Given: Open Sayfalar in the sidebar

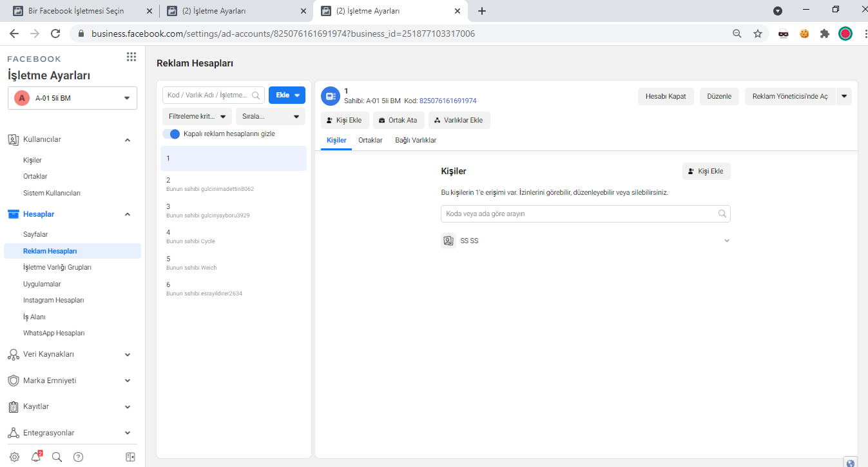Looking at the screenshot, I should [x=35, y=235].
